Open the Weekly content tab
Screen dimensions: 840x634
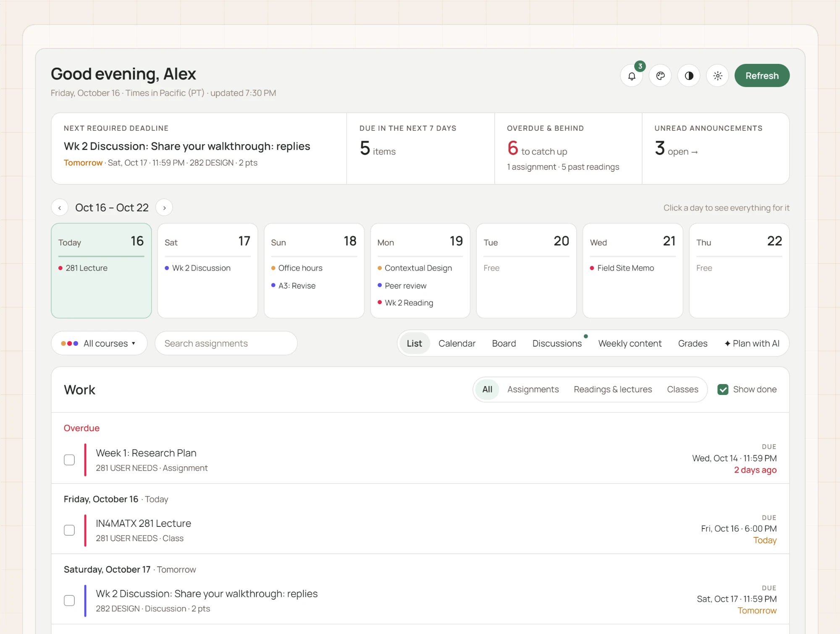pyautogui.click(x=630, y=343)
